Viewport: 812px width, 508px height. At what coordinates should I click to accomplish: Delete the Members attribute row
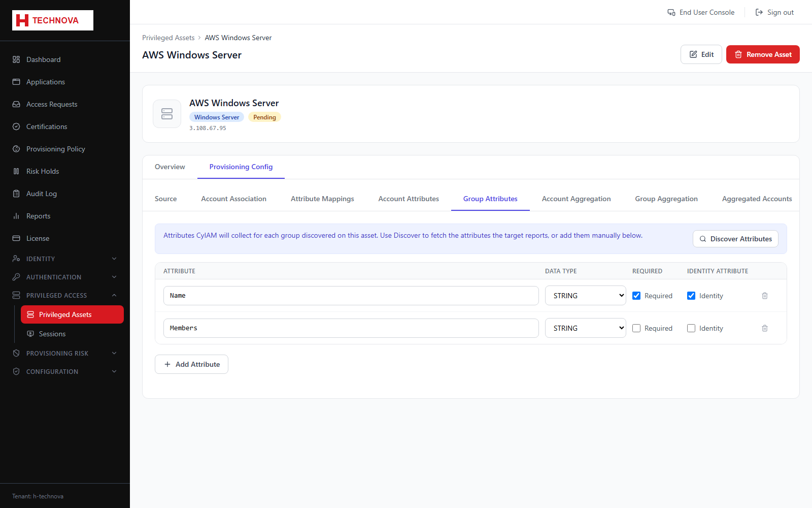click(765, 328)
